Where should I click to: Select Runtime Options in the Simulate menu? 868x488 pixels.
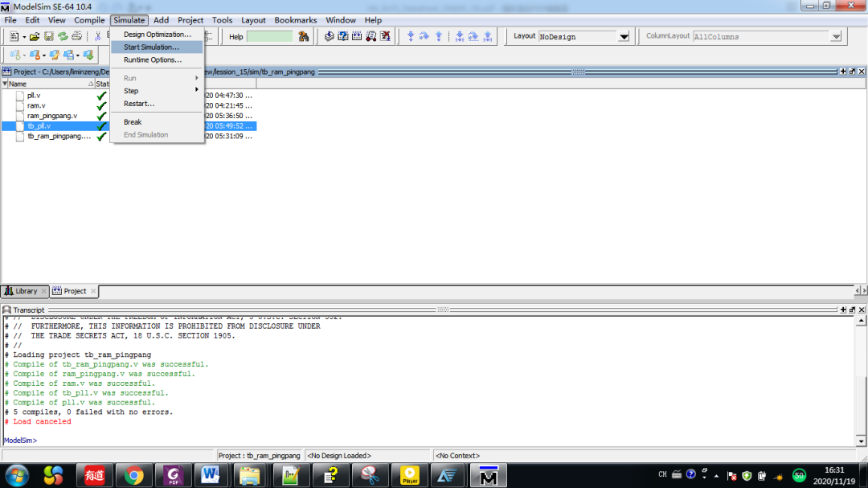tap(152, 60)
